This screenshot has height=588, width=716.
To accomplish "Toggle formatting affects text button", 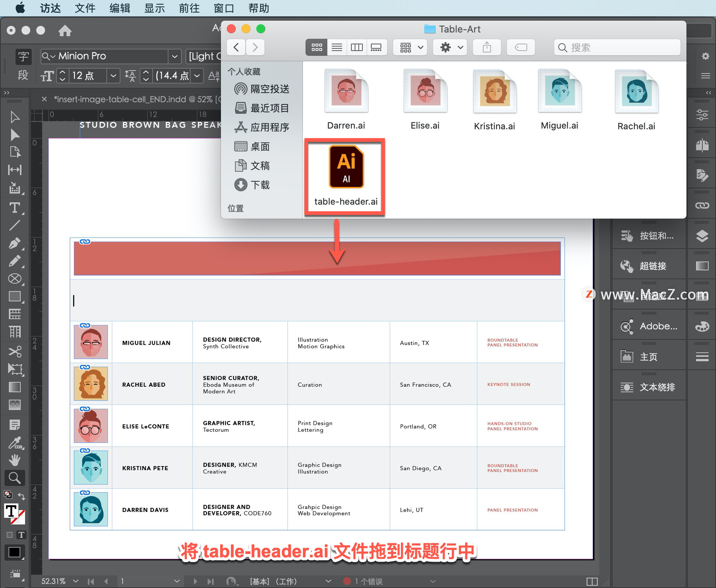I will tap(21, 535).
